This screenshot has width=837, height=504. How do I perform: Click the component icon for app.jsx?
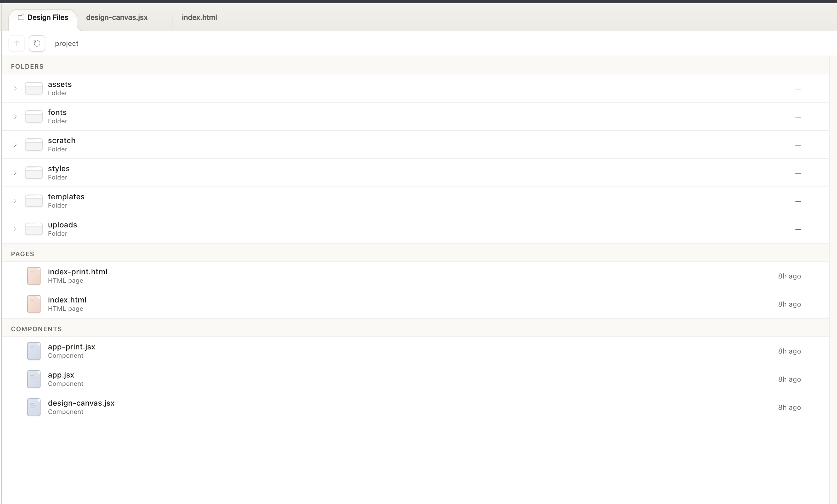coord(34,379)
